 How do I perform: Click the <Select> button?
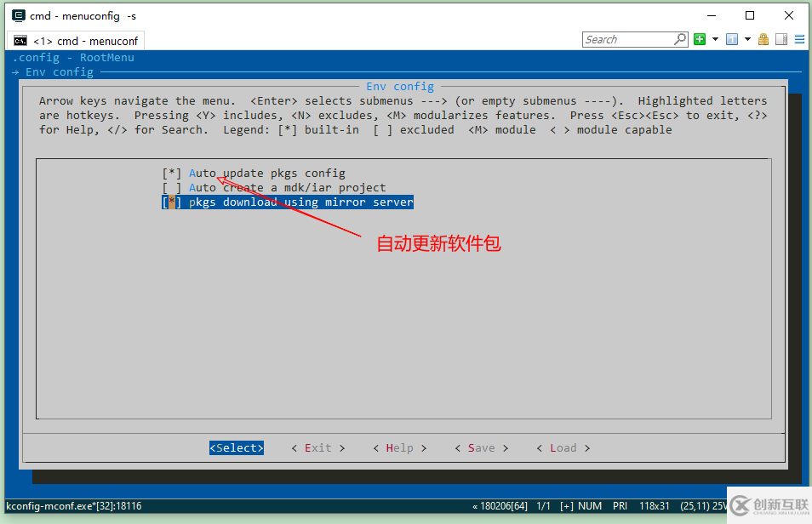pos(237,448)
